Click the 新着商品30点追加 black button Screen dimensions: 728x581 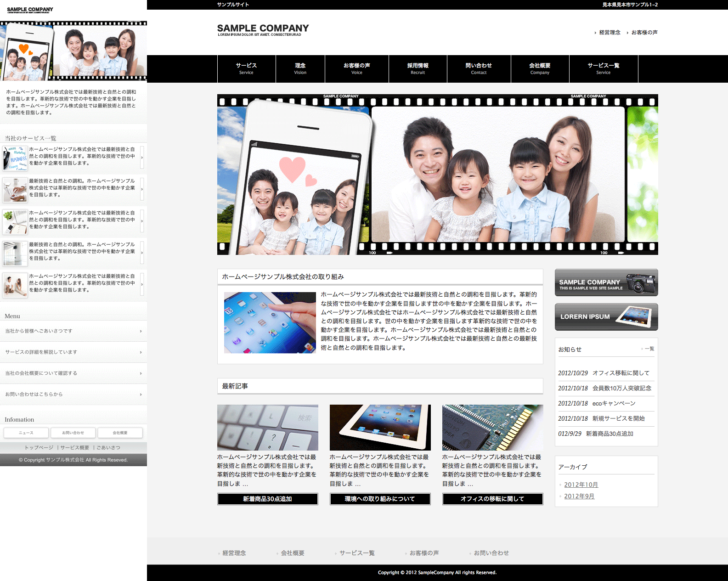(x=267, y=499)
